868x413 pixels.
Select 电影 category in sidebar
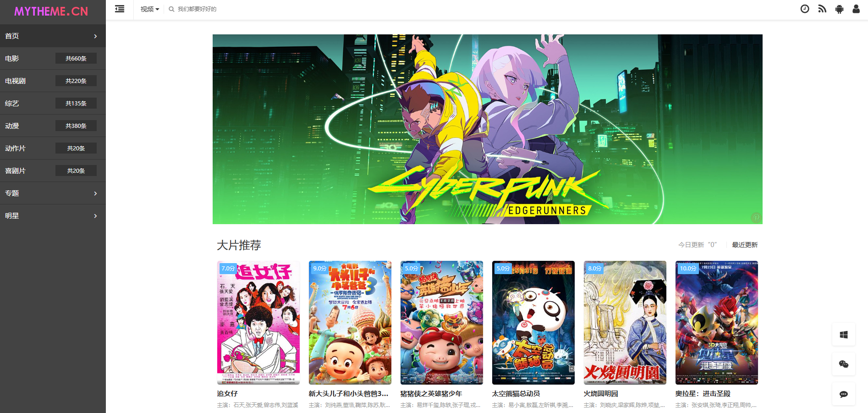coord(53,58)
